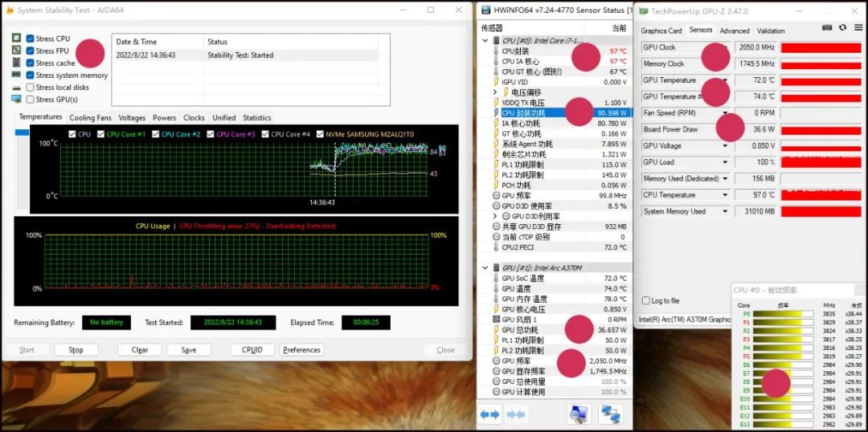Click thermometer icon of CPU2 PECI row
The width and height of the screenshot is (868, 432).
click(x=496, y=247)
